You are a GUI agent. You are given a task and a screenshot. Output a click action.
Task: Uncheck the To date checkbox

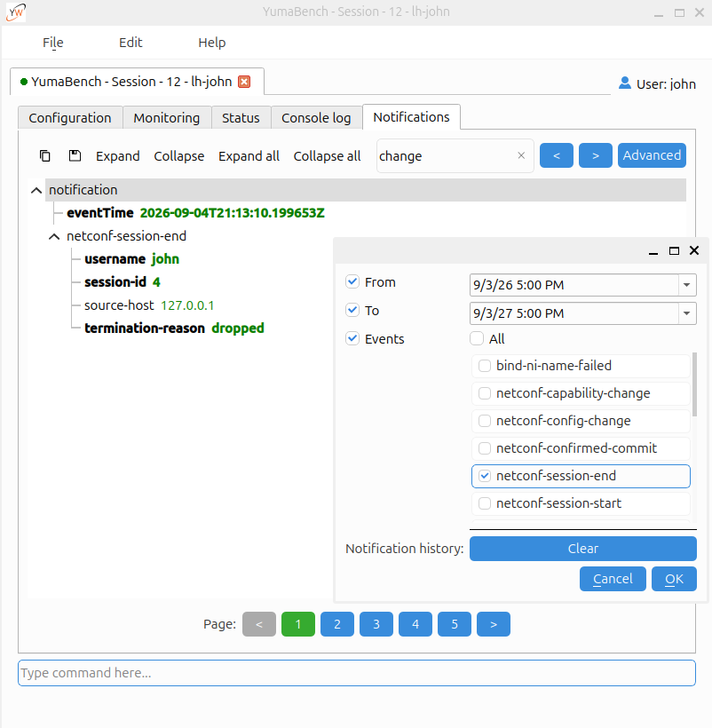[x=352, y=310]
